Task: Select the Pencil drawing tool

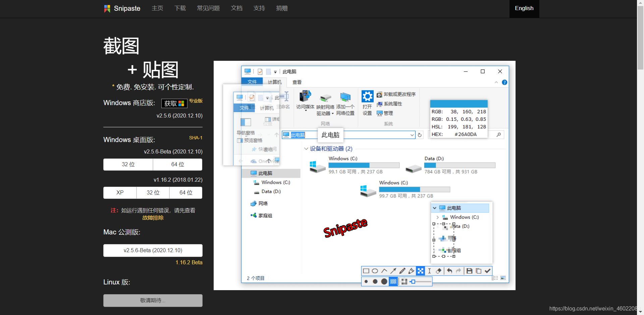Action: pyautogui.click(x=402, y=271)
